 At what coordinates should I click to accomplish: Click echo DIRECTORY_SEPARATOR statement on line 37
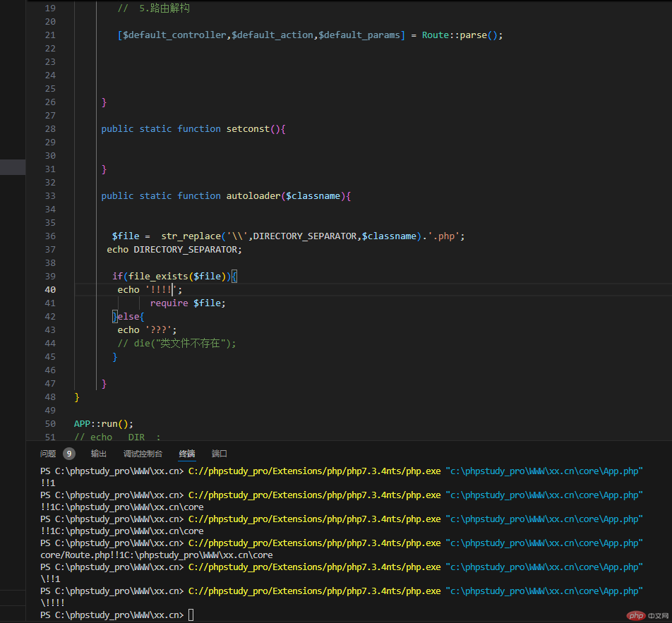click(174, 249)
